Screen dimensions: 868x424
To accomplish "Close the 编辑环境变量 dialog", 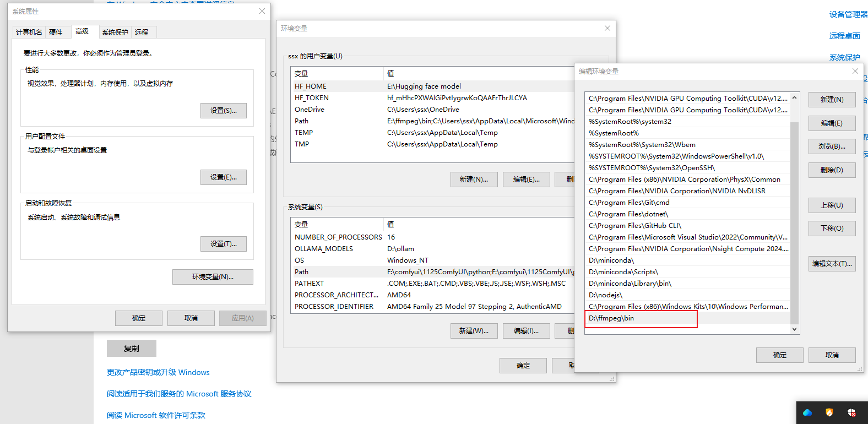I will (x=855, y=71).
